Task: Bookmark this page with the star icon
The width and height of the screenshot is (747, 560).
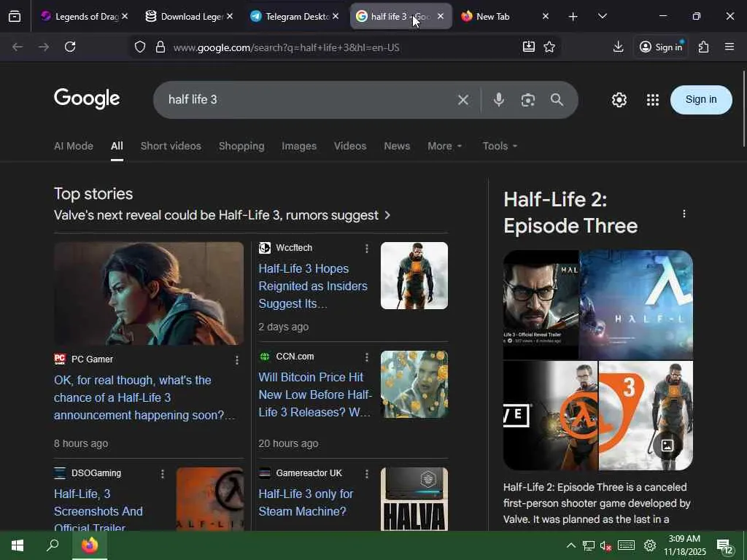Action: tap(549, 47)
